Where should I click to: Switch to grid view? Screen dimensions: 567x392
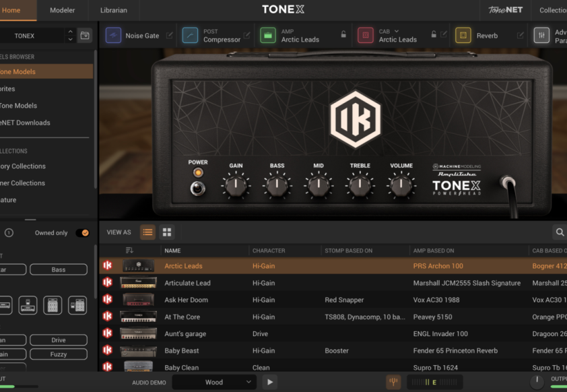click(167, 232)
